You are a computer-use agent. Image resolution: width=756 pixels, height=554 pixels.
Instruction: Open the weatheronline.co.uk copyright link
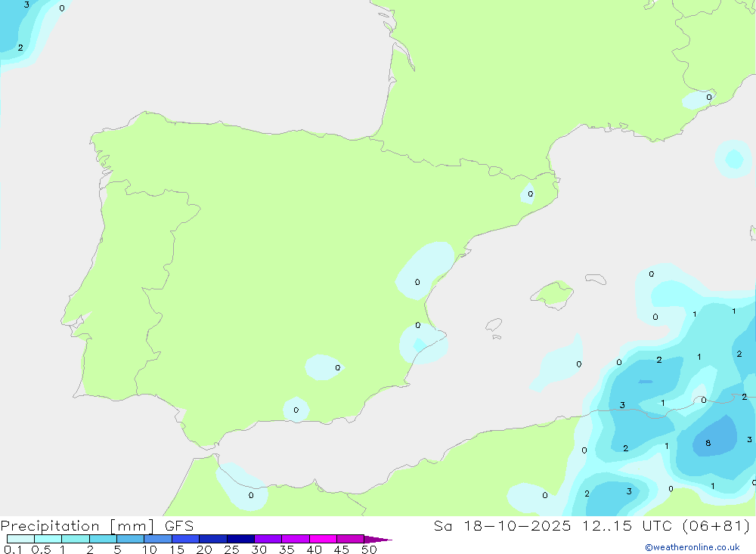click(692, 547)
